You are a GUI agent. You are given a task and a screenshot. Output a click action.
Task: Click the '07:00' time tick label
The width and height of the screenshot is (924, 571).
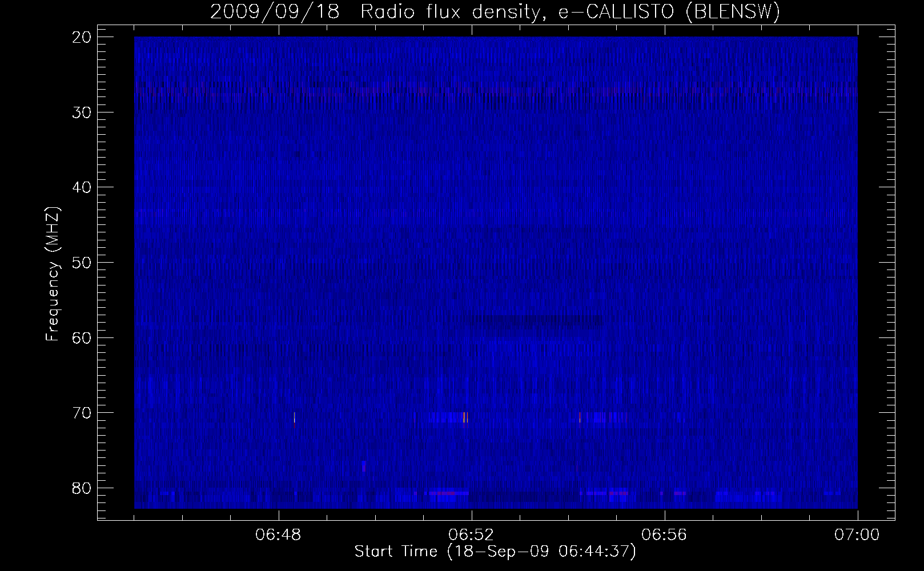click(858, 535)
